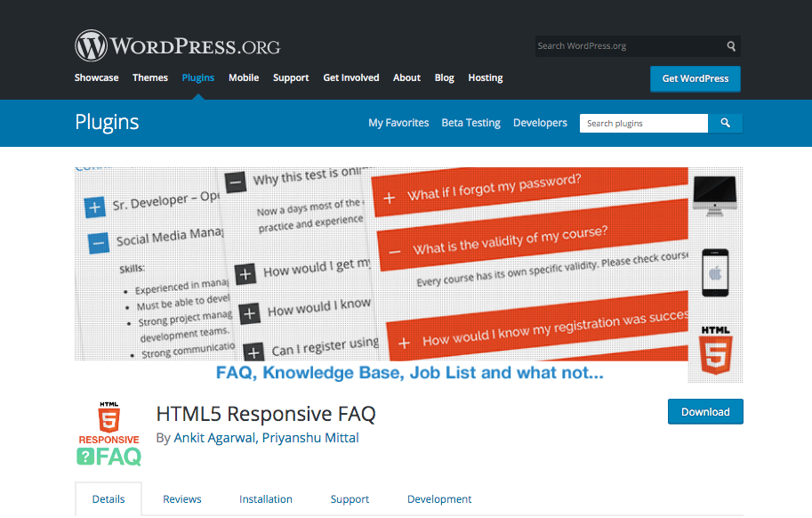This screenshot has height=518, width=812.
Task: Switch to the Development tab
Action: tap(439, 498)
